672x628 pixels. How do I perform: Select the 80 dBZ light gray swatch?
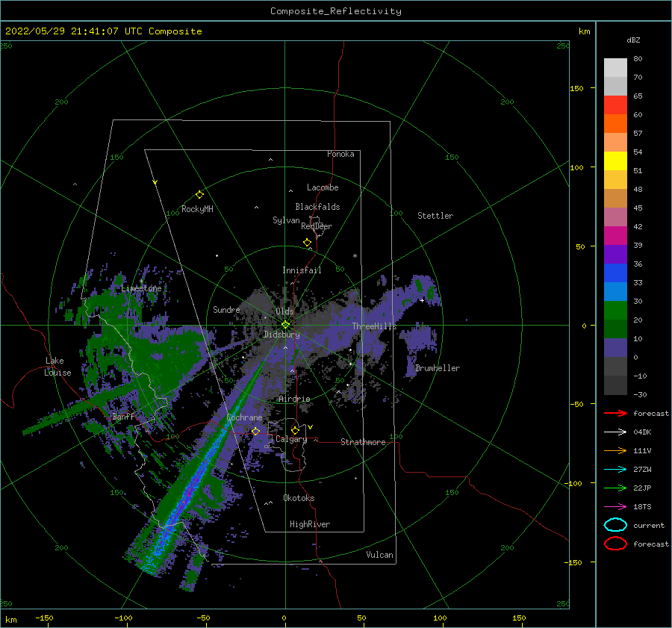click(615, 68)
